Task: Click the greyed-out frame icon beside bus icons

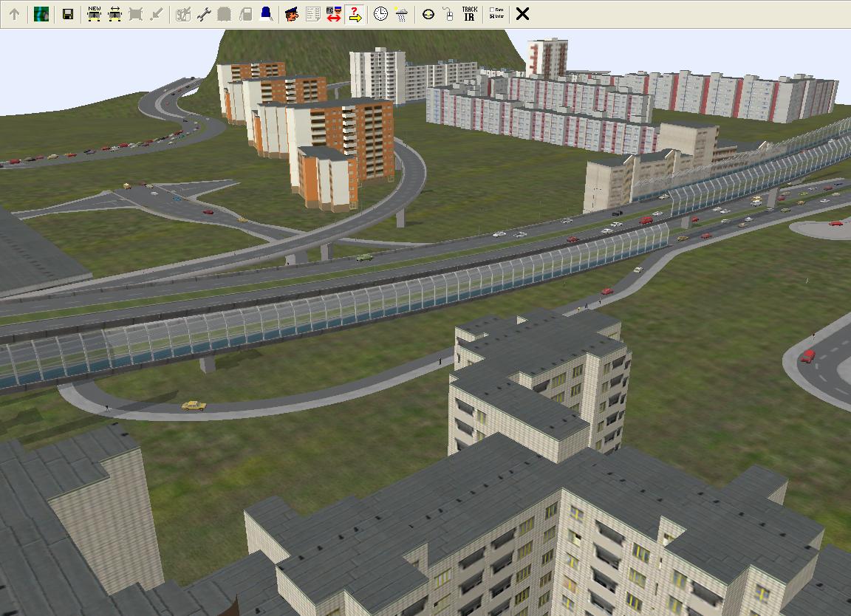Action: (x=135, y=14)
